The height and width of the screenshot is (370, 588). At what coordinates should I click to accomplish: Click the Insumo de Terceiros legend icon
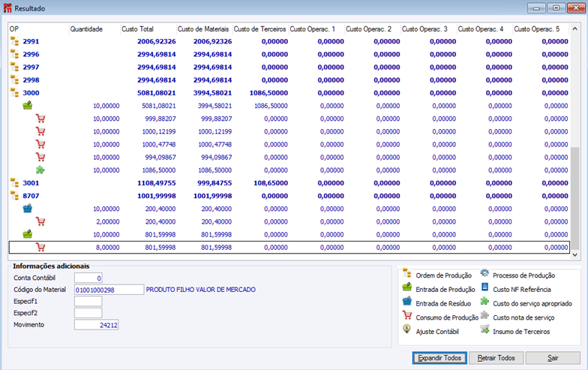pyautogui.click(x=485, y=329)
